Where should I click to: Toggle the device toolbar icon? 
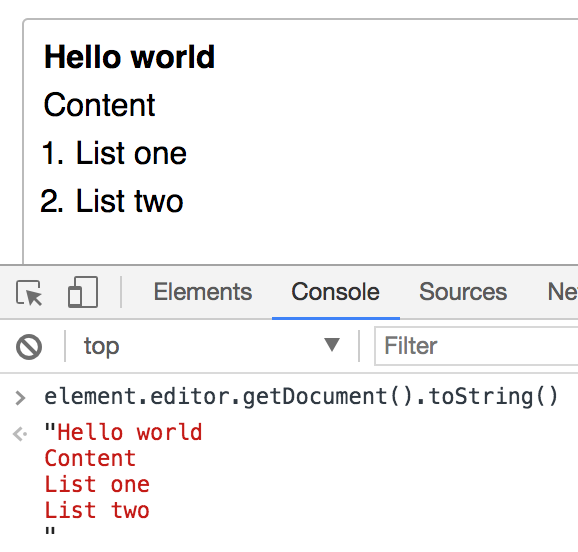(83, 292)
